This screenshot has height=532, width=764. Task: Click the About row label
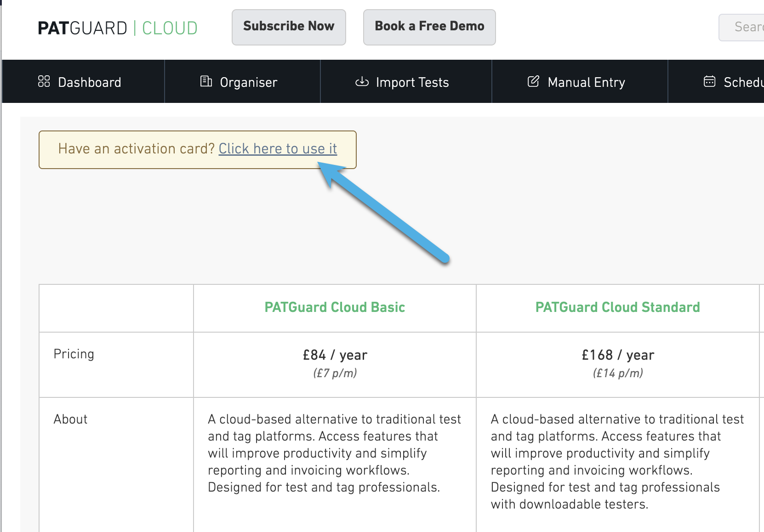pos(70,419)
